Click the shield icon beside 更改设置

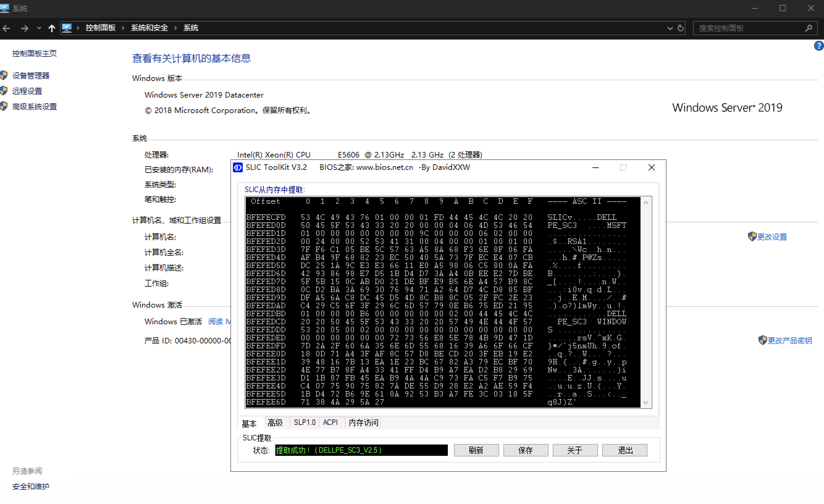pos(752,237)
